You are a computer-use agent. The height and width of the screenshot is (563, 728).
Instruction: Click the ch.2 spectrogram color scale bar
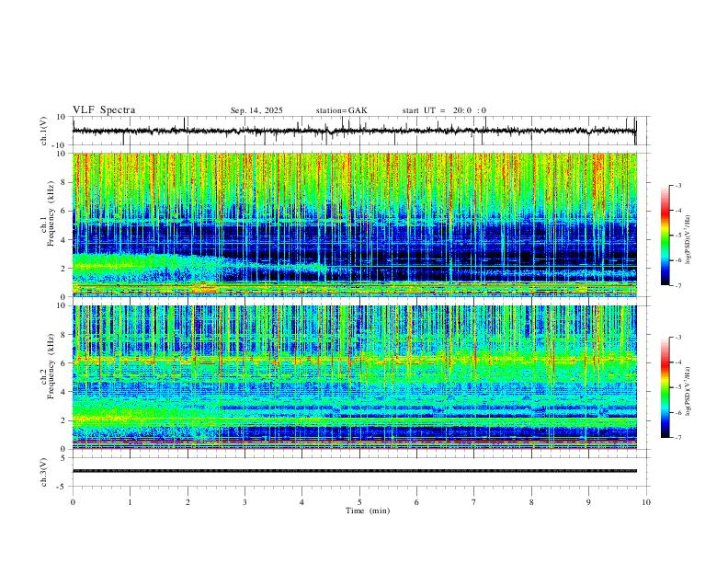pyautogui.click(x=665, y=387)
